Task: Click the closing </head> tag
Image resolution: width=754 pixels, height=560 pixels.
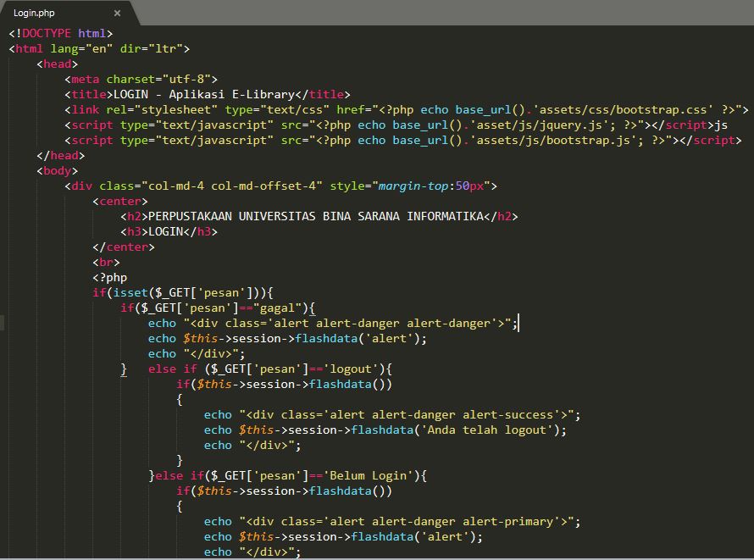Action: pos(61,156)
